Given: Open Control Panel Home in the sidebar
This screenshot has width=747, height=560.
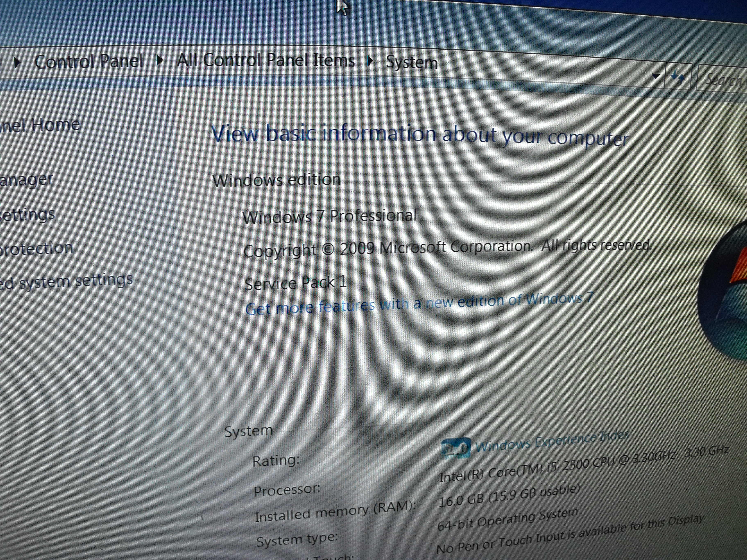Looking at the screenshot, I should (40, 125).
